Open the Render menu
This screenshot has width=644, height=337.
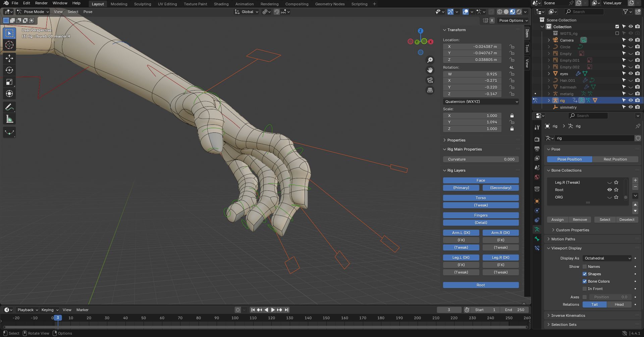(41, 3)
